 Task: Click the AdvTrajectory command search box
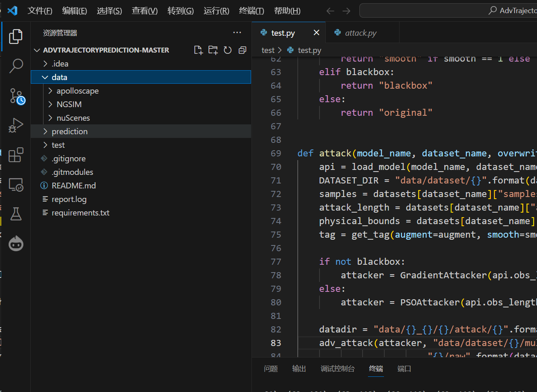click(448, 11)
